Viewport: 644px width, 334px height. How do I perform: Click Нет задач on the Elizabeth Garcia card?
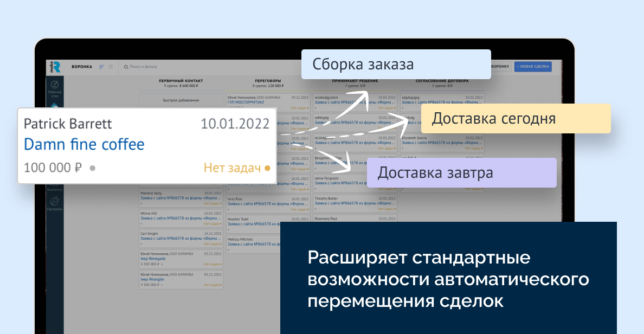474,149
